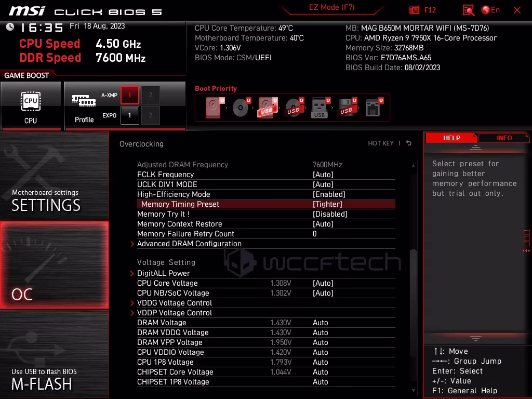Open the SETTINGS motherboard section
This screenshot has width=532, height=399.
coord(54,176)
